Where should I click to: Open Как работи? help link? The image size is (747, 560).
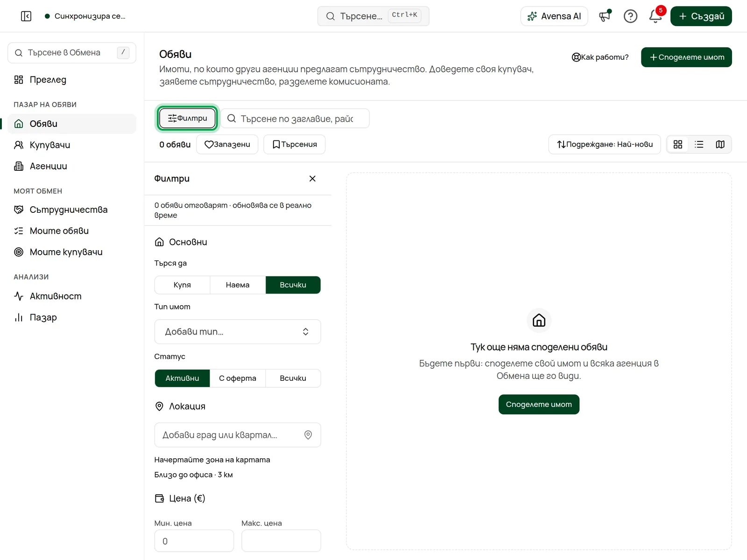600,57
